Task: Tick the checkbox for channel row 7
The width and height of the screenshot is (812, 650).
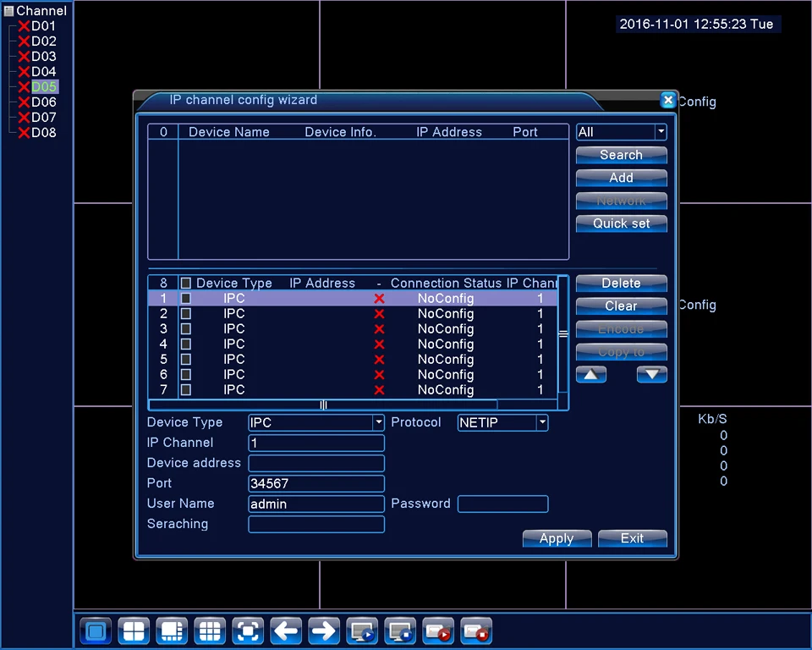Action: [185, 389]
